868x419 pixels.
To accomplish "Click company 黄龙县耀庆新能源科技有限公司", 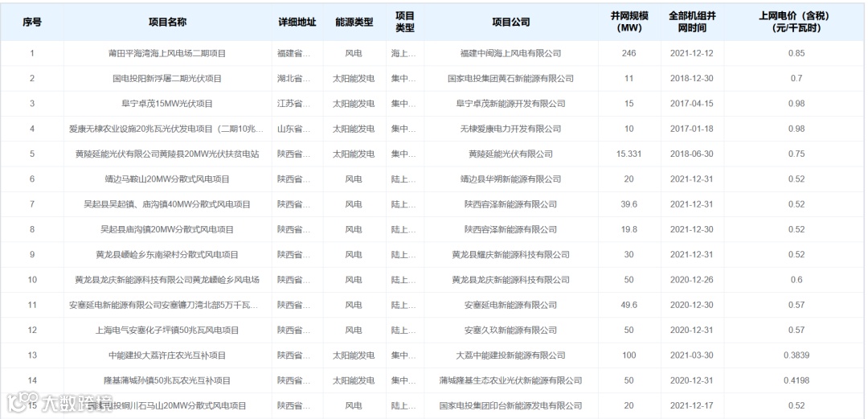I will tap(511, 255).
